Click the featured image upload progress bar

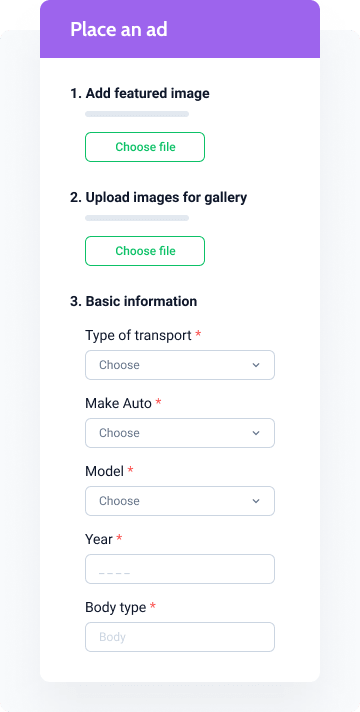point(137,114)
